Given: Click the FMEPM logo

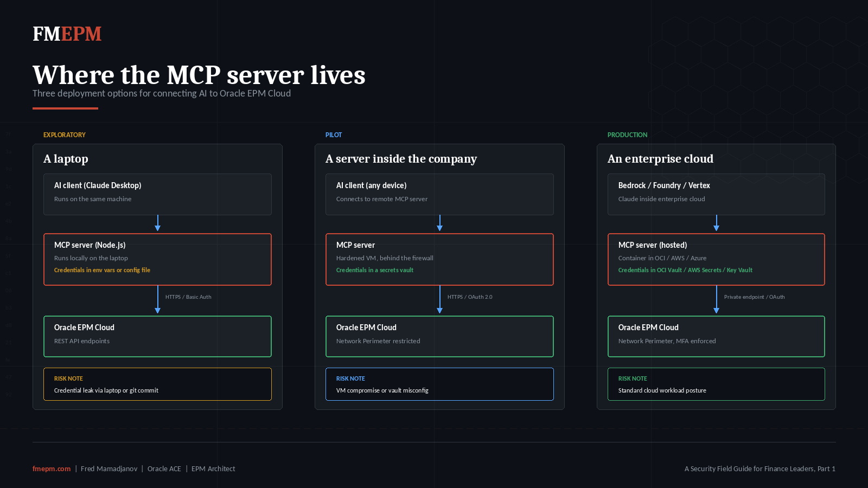Looking at the screenshot, I should click(x=67, y=34).
